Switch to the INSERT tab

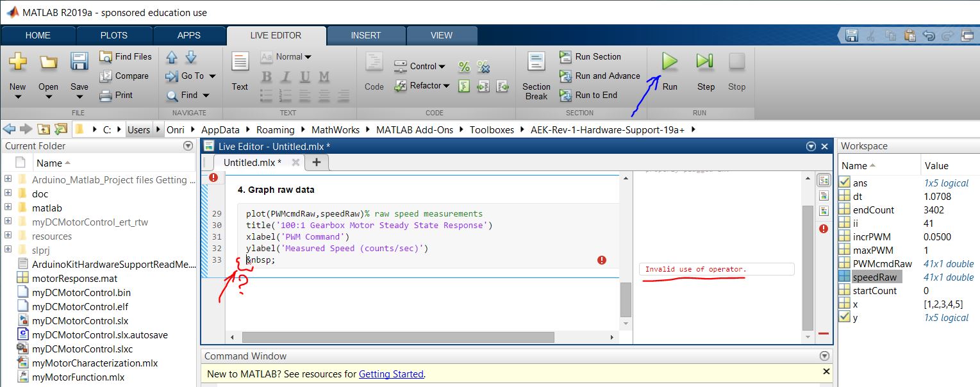366,35
